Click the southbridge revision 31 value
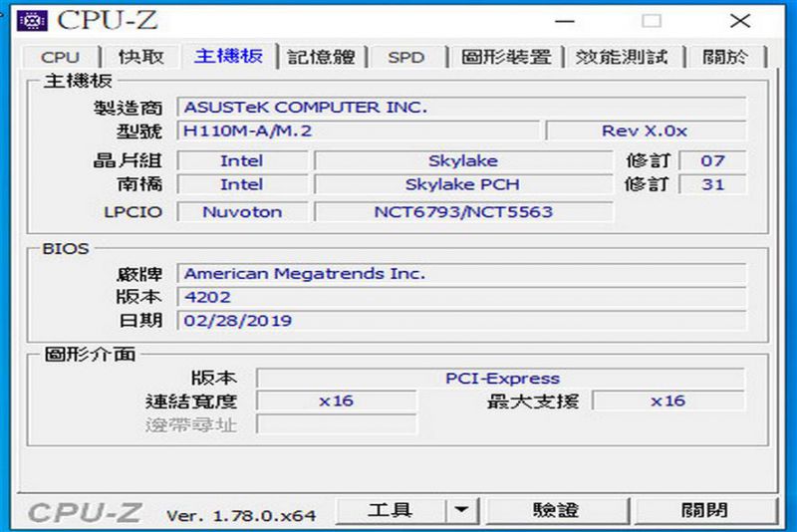 point(712,184)
